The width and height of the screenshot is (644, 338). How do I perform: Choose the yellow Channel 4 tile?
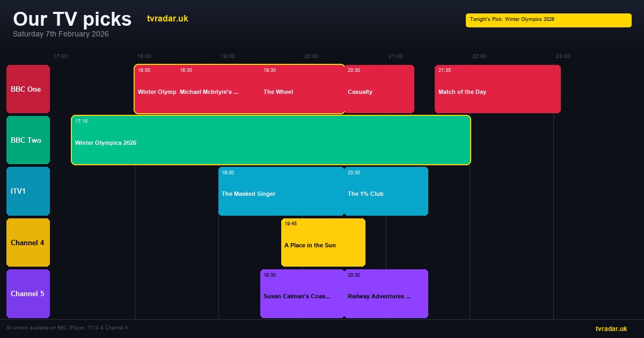pyautogui.click(x=28, y=243)
